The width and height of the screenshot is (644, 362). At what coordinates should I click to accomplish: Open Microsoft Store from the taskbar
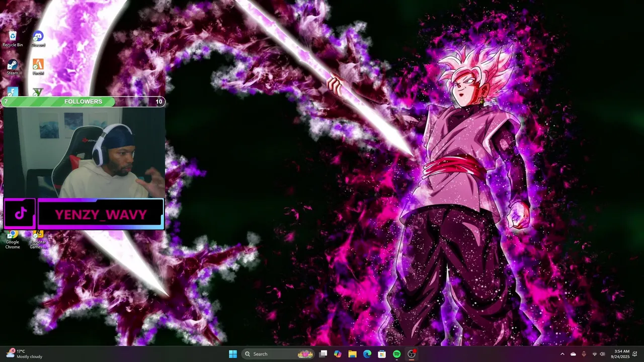[x=382, y=354]
